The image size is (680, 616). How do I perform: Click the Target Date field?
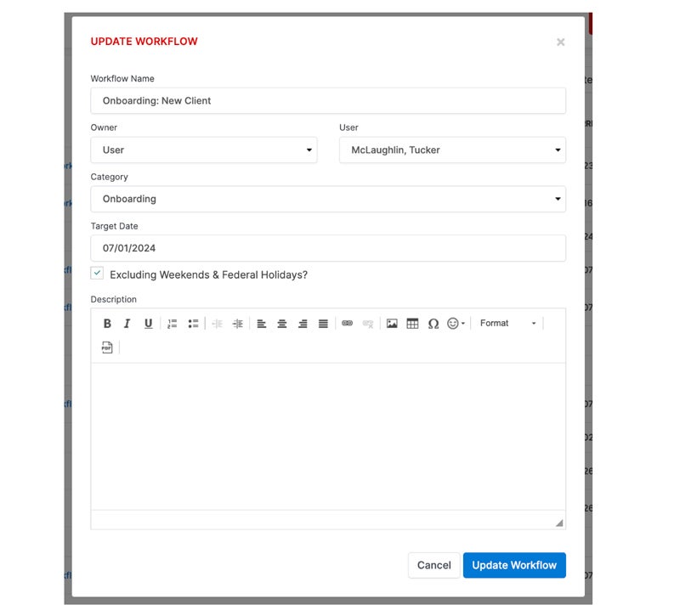click(x=327, y=248)
